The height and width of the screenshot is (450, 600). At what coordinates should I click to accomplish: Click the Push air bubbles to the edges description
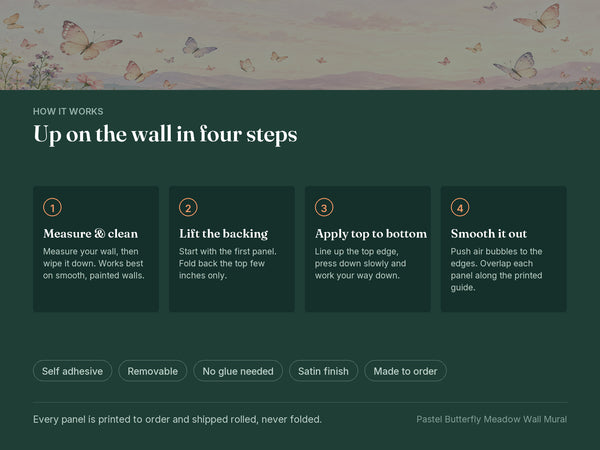pos(496,269)
